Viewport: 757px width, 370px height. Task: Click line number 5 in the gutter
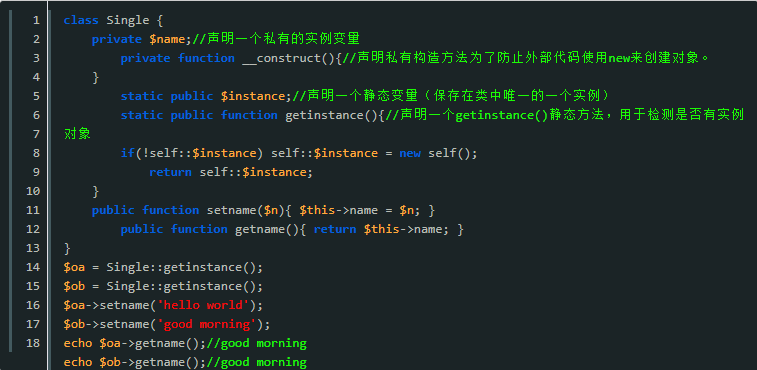click(x=36, y=96)
